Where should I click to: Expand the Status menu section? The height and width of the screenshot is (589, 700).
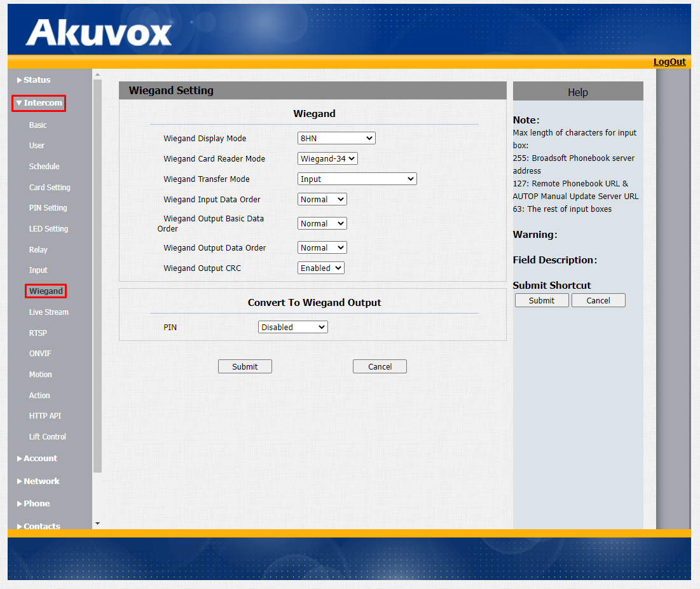coord(36,80)
